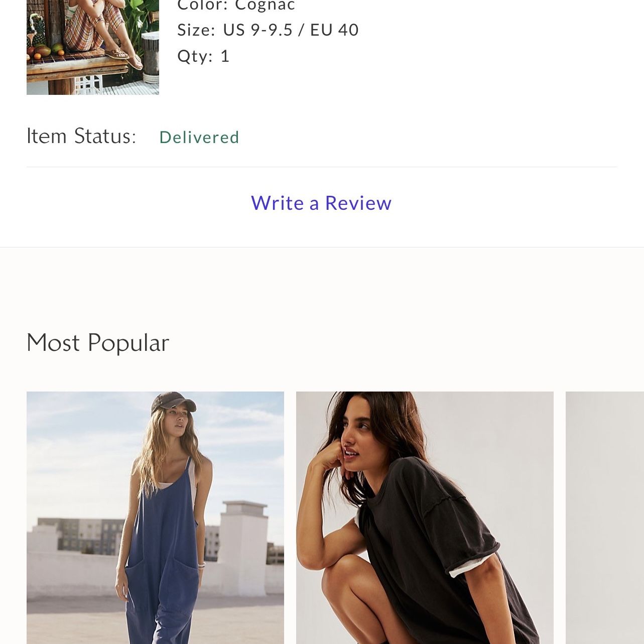
Task: Select the partially visible third popular product
Action: pyautogui.click(x=605, y=518)
